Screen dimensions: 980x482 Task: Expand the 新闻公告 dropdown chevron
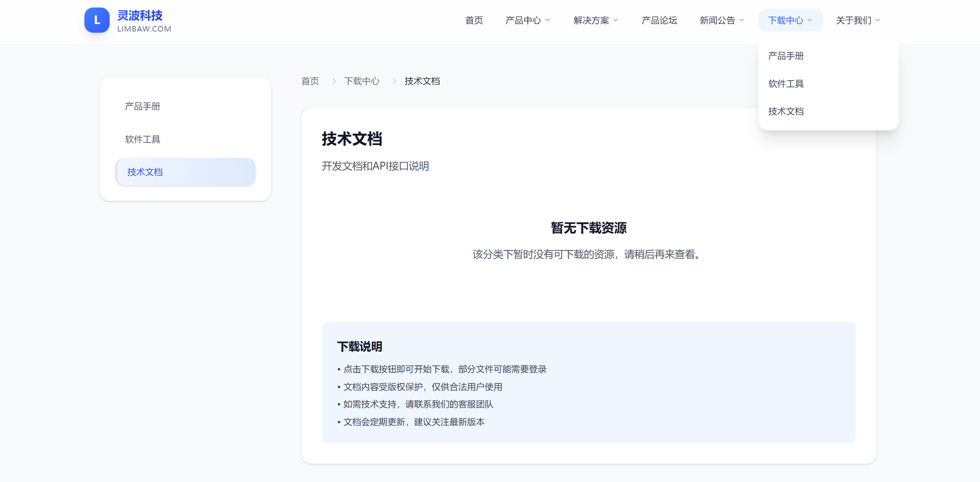742,20
